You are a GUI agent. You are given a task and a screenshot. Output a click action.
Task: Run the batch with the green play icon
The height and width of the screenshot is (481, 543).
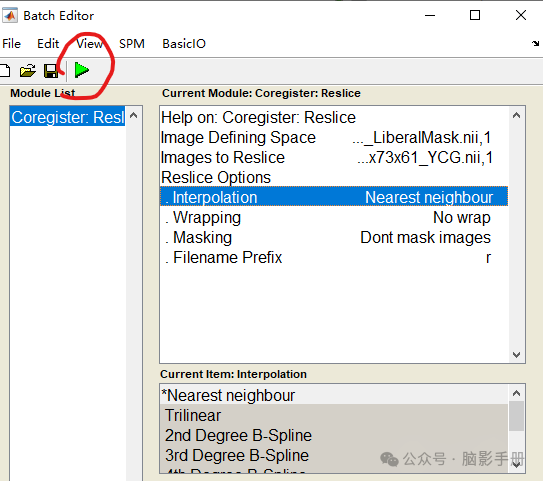click(82, 70)
